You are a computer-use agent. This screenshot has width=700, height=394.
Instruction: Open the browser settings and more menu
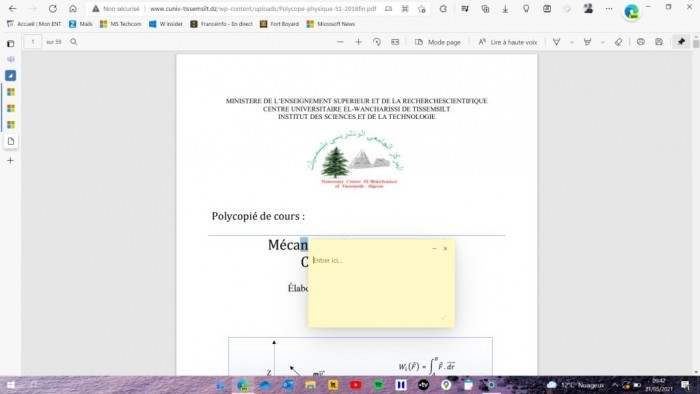(609, 8)
